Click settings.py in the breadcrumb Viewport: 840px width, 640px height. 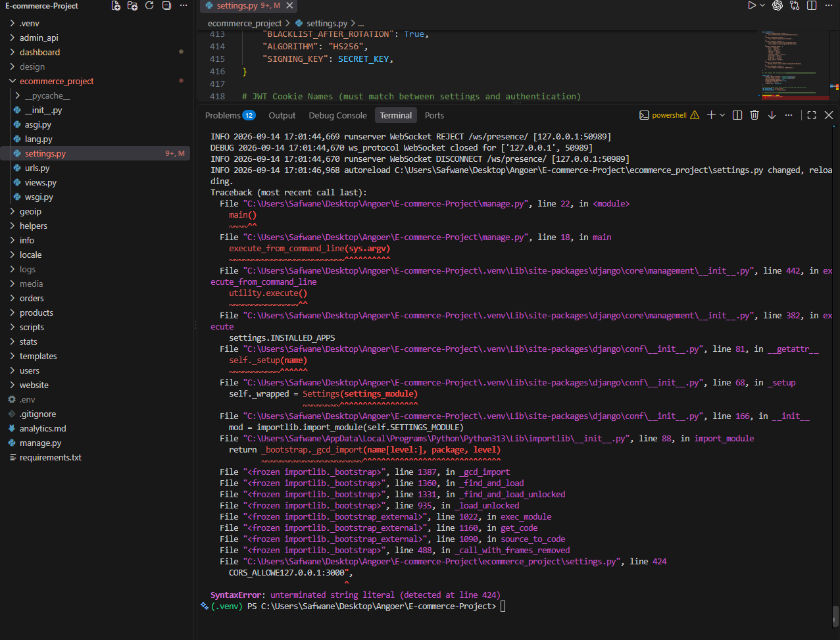[327, 23]
